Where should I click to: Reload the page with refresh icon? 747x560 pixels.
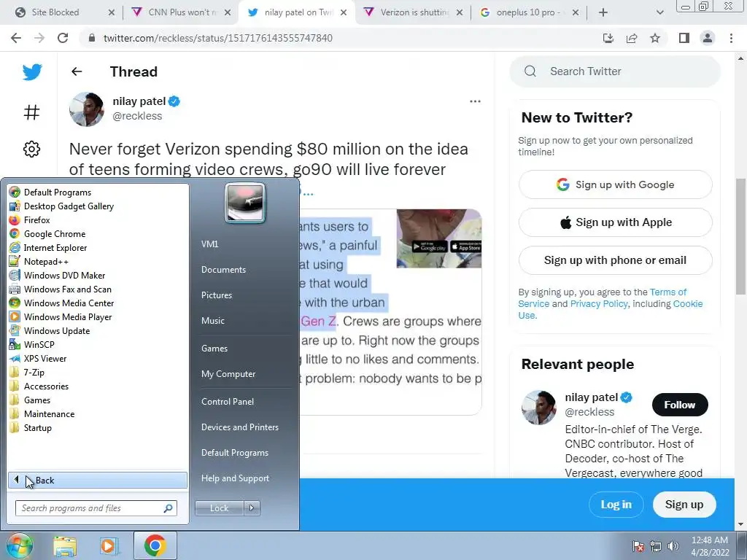tap(63, 38)
